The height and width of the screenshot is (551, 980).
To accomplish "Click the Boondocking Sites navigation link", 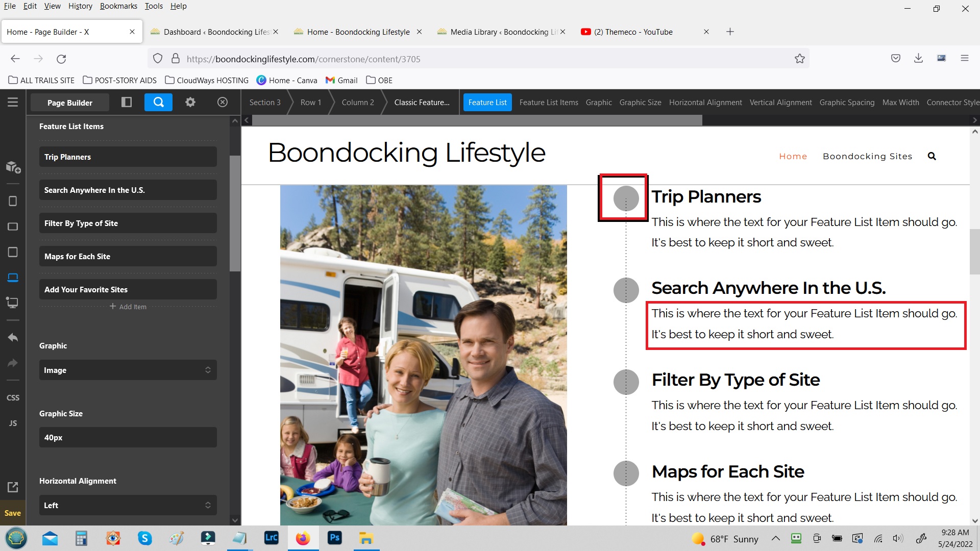I will (x=867, y=156).
